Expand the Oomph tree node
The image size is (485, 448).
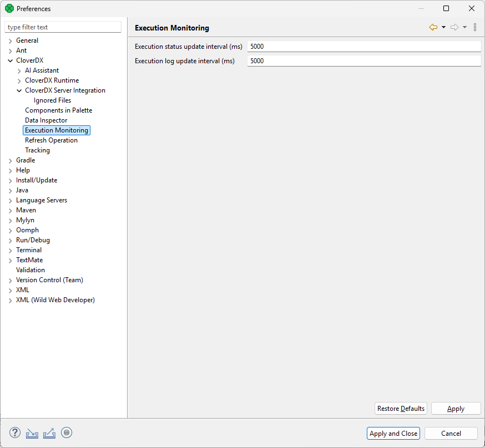tap(10, 231)
